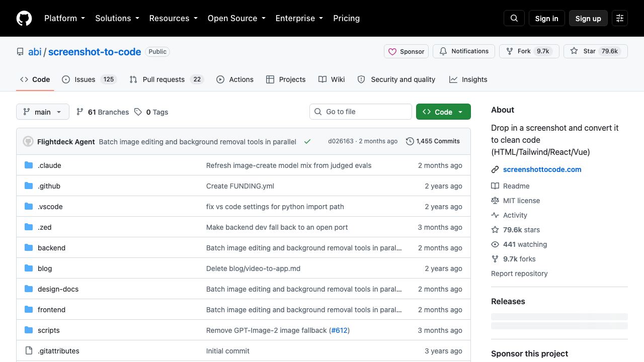Screen dimensions: 644x362
Task: Expand the Platform menu
Action: click(x=64, y=18)
